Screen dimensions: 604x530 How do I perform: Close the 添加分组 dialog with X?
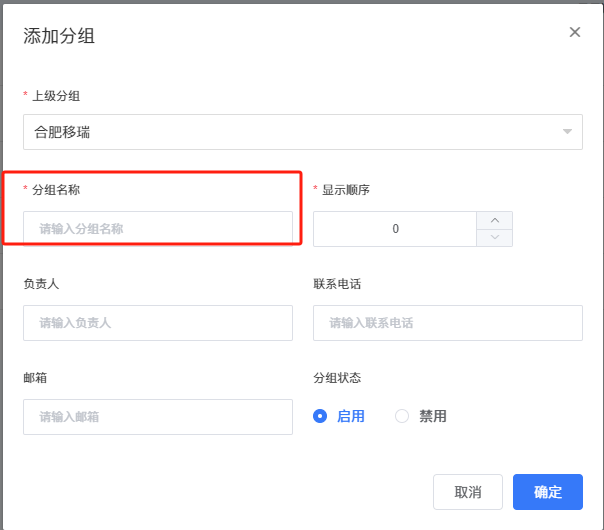pos(575,32)
